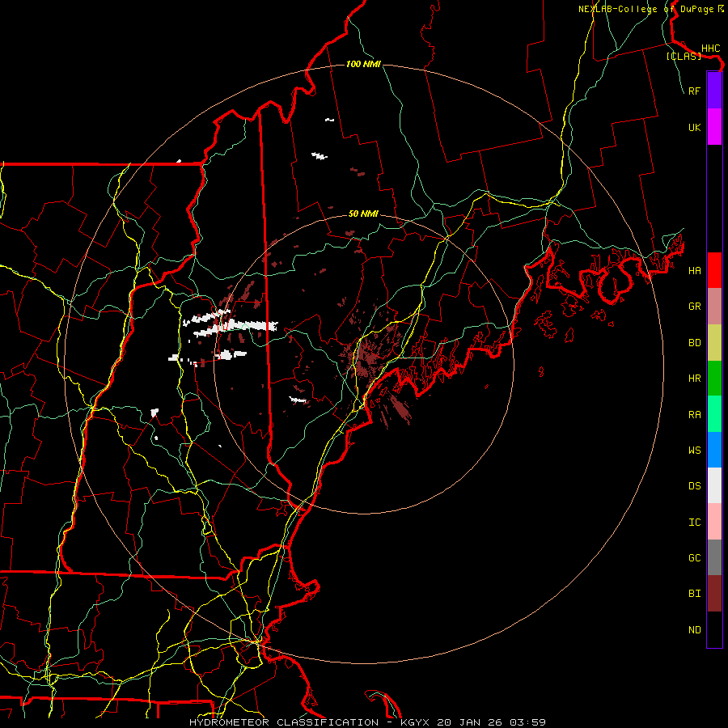
Task: Click the 'UK' legend label
Action: [x=694, y=127]
